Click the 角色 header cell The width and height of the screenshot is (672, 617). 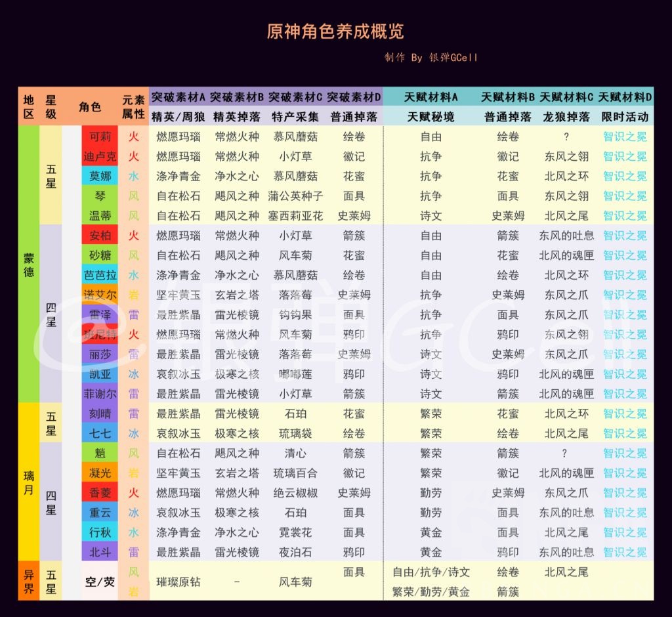click(x=90, y=107)
